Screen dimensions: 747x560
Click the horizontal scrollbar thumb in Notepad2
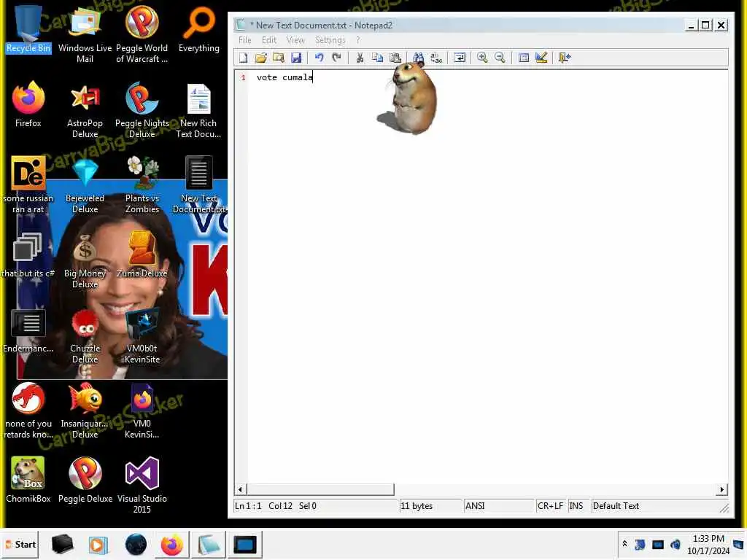tap(321, 489)
